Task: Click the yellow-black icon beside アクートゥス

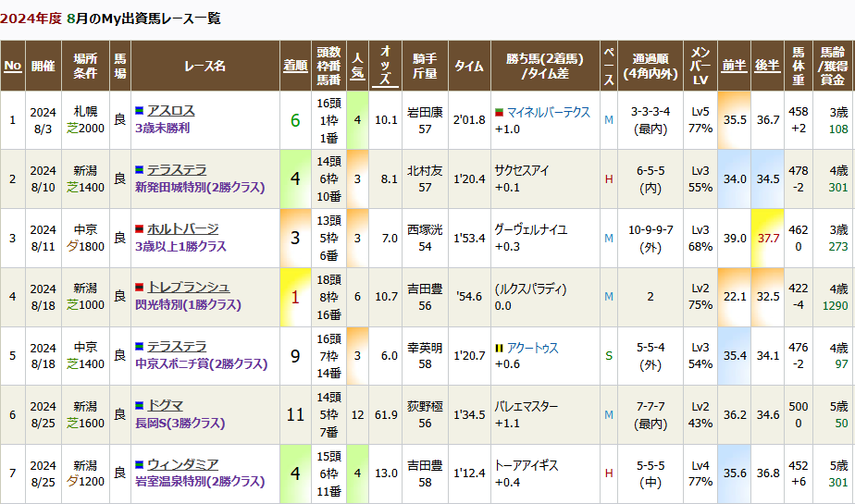Action: (500, 348)
